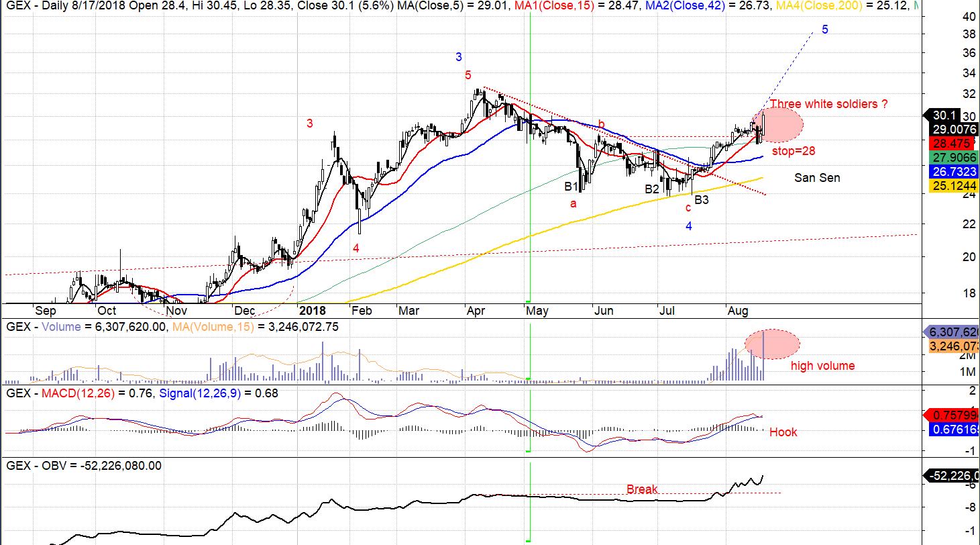
Task: Click the black 30.1 last price tag
Action: point(951,115)
